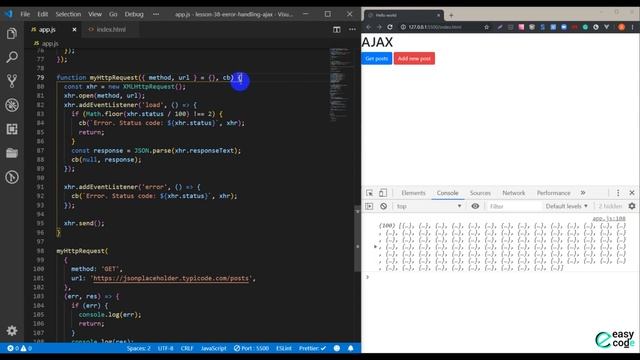The width and height of the screenshot is (640, 360).
Task: Open the bottom clock-like activity bar icon
Action: (x=12, y=177)
